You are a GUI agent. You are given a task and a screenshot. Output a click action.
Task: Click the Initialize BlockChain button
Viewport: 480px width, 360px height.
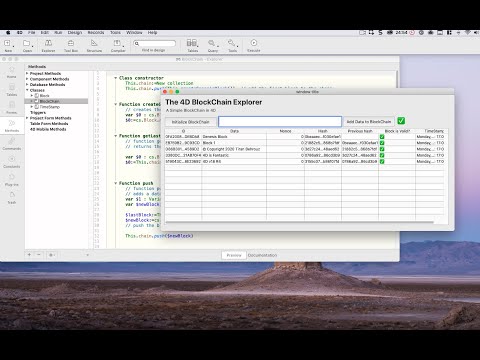pyautogui.click(x=190, y=122)
